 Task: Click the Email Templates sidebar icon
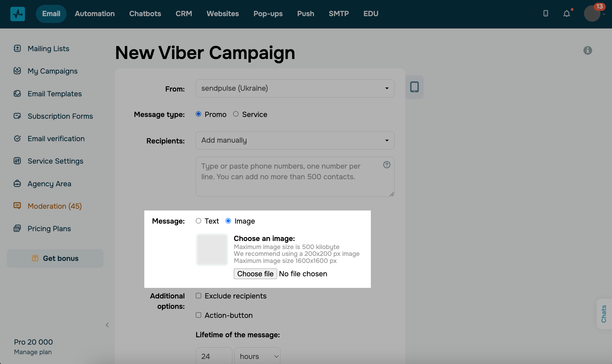coord(17,94)
